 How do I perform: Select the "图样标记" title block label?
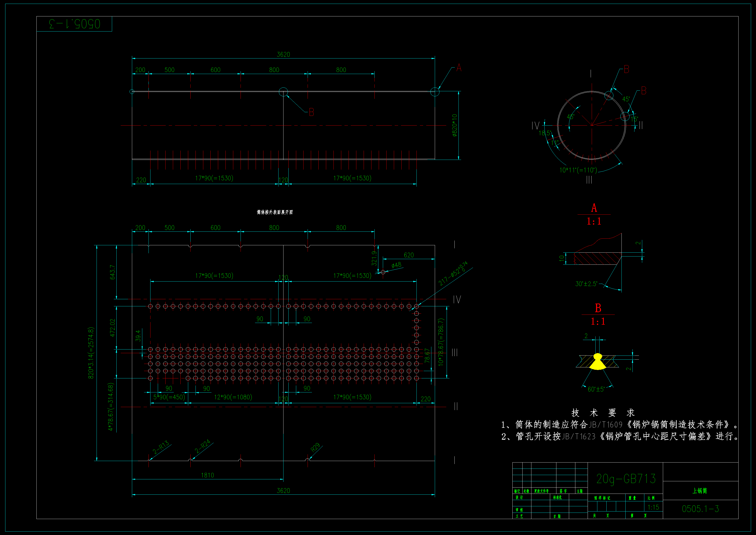(602, 498)
